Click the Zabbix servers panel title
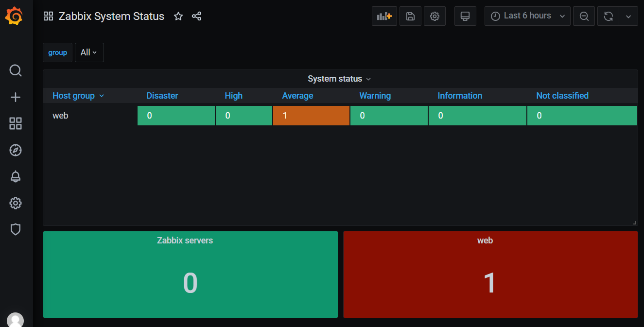Screen dimensions: 644x327 tap(185, 241)
